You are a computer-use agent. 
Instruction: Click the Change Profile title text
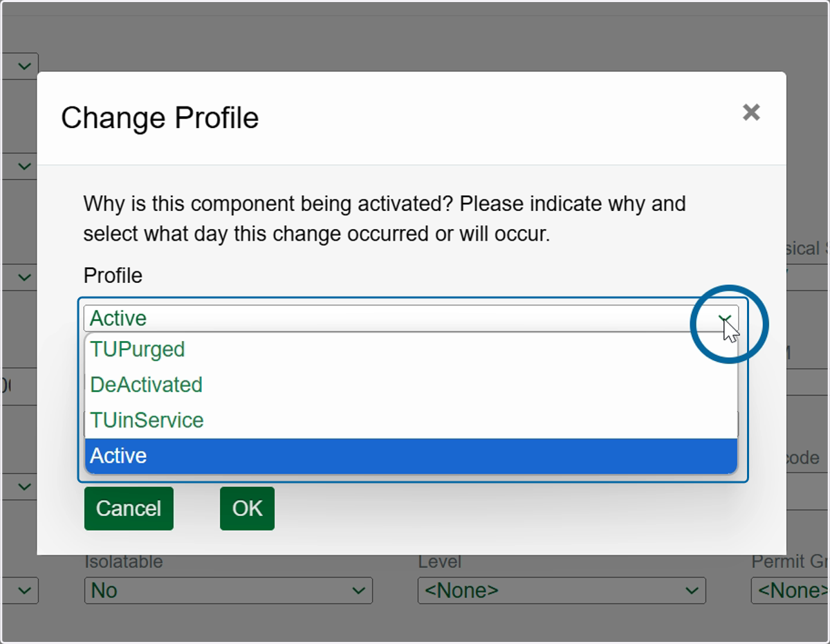(160, 118)
